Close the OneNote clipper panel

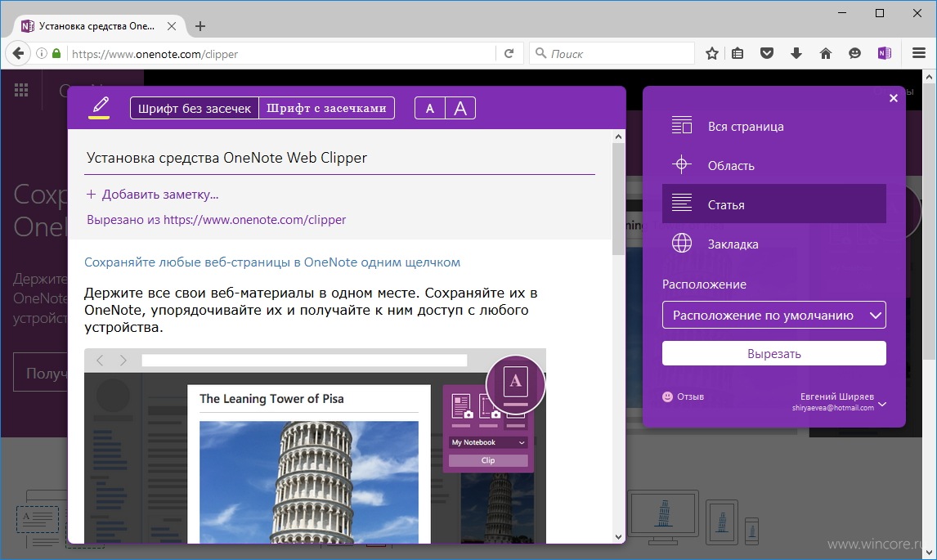pos(894,98)
